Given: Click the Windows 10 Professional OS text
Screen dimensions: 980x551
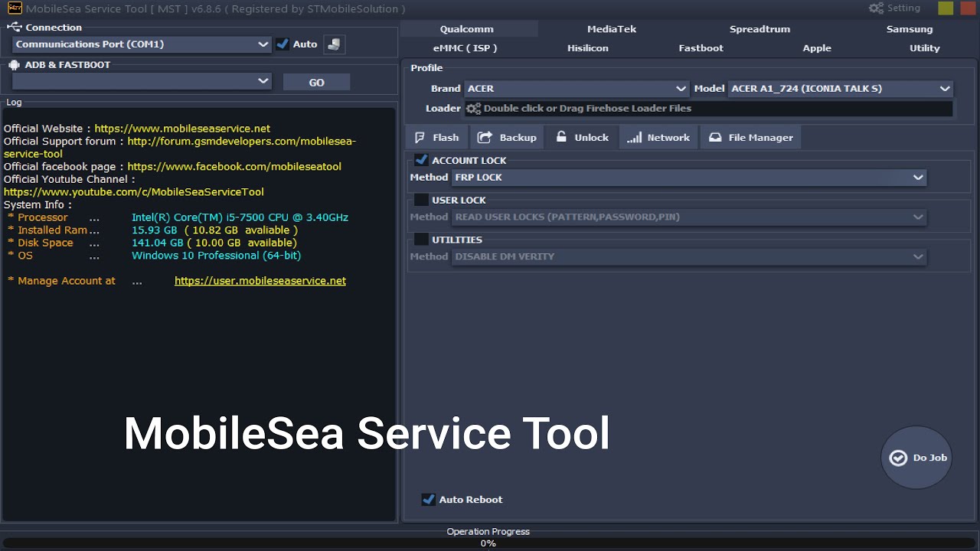Looking at the screenshot, I should tap(216, 256).
